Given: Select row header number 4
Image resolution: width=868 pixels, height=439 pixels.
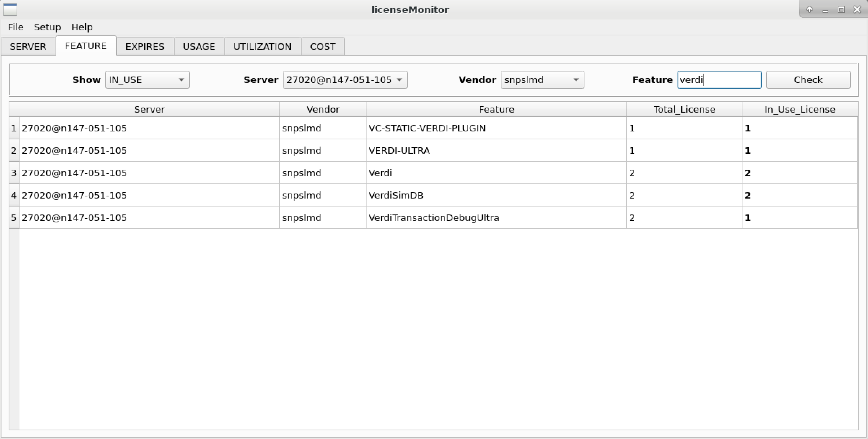Looking at the screenshot, I should coord(14,195).
